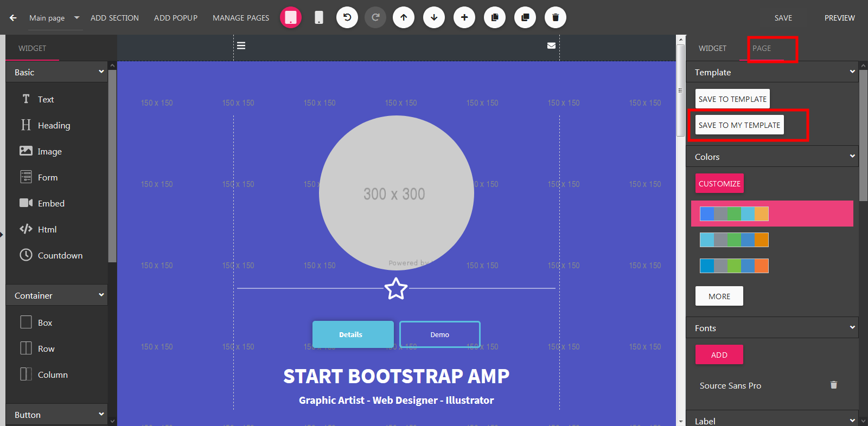This screenshot has width=868, height=426.
Task: Click the left widget panel scrollbar
Action: click(x=112, y=165)
